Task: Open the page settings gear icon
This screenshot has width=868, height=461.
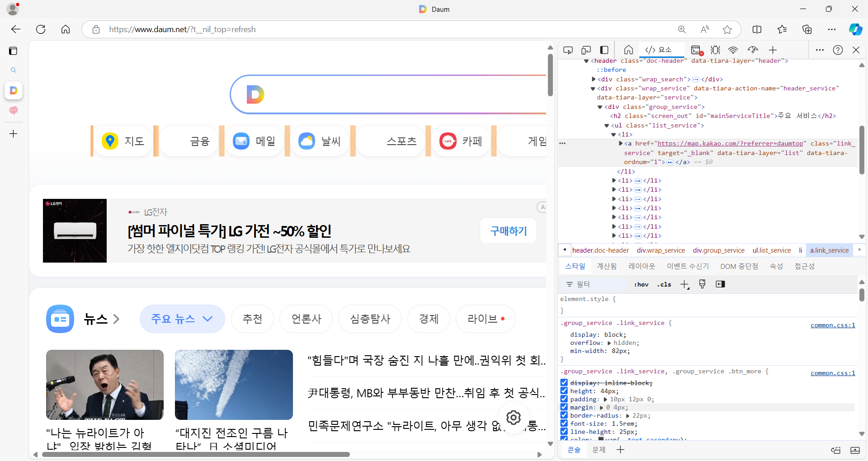Action: (x=514, y=417)
